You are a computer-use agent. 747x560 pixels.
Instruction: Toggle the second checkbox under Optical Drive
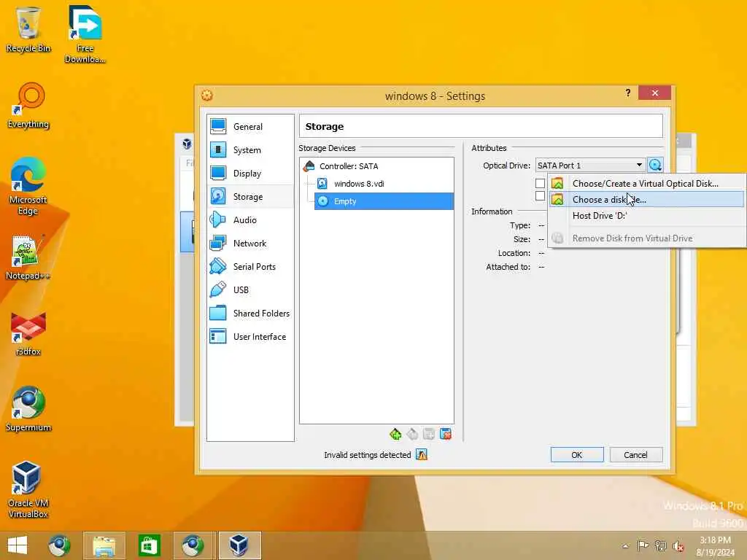pos(540,195)
